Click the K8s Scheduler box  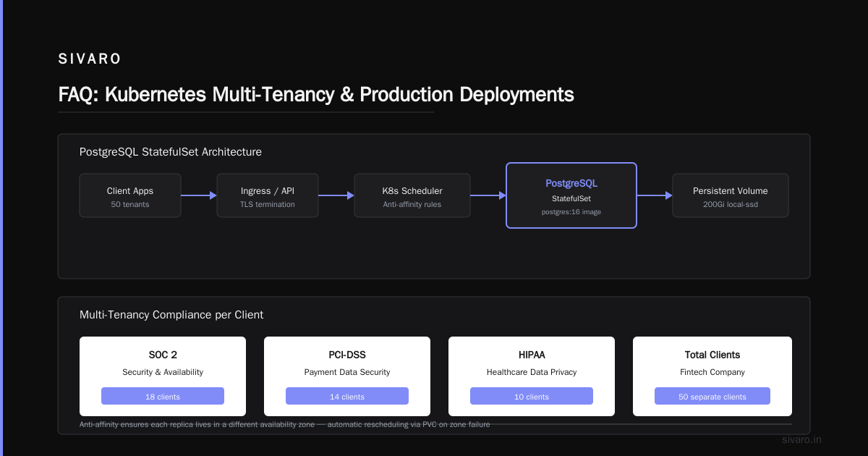412,195
